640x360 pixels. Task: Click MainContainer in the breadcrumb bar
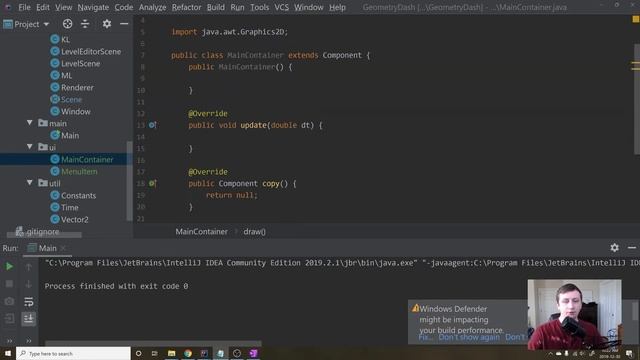pos(202,231)
